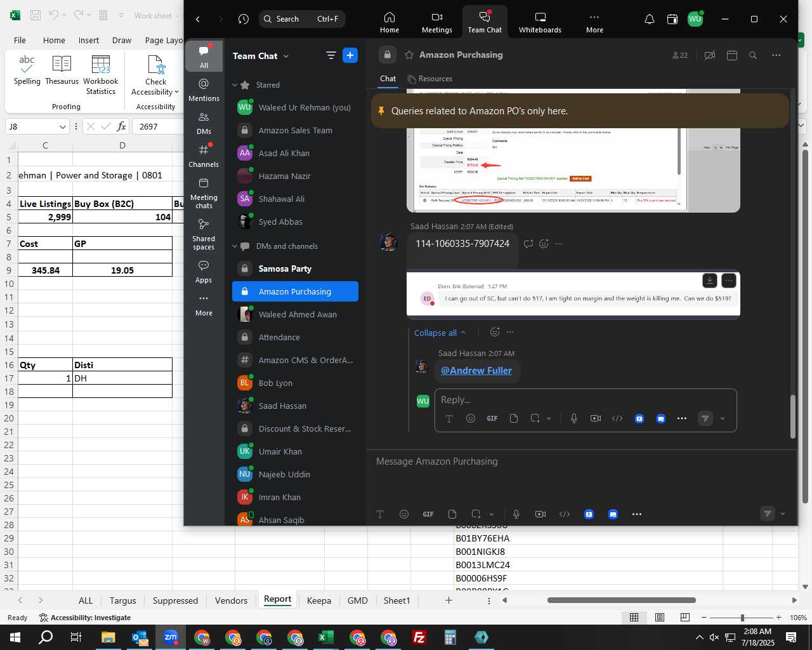Open Excel's Insert ribbon tab
Image resolution: width=812 pixels, height=650 pixels.
89,40
